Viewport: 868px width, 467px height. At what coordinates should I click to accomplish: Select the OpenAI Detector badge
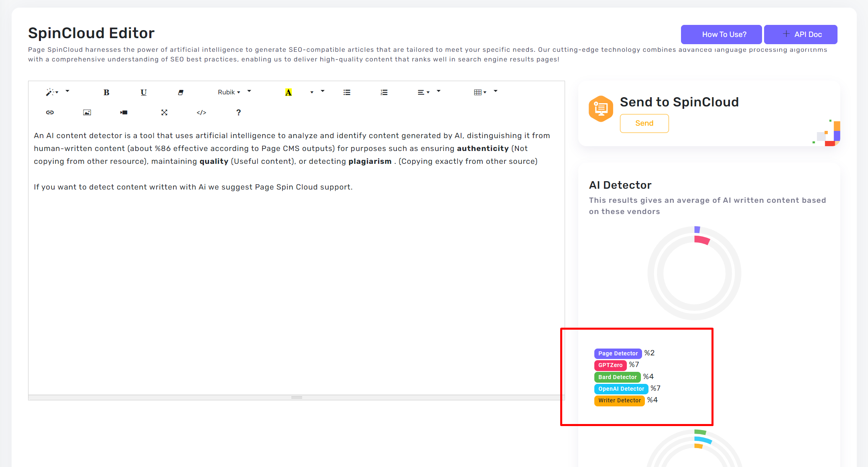click(621, 389)
